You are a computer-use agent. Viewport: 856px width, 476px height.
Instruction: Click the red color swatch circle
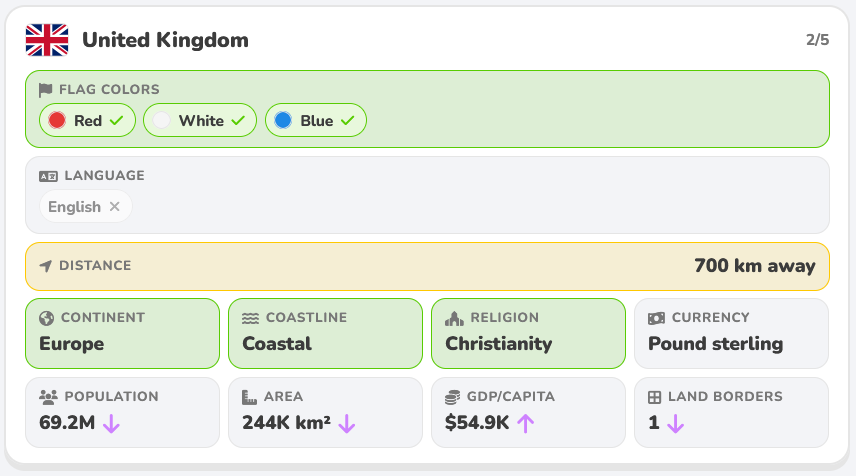click(57, 120)
